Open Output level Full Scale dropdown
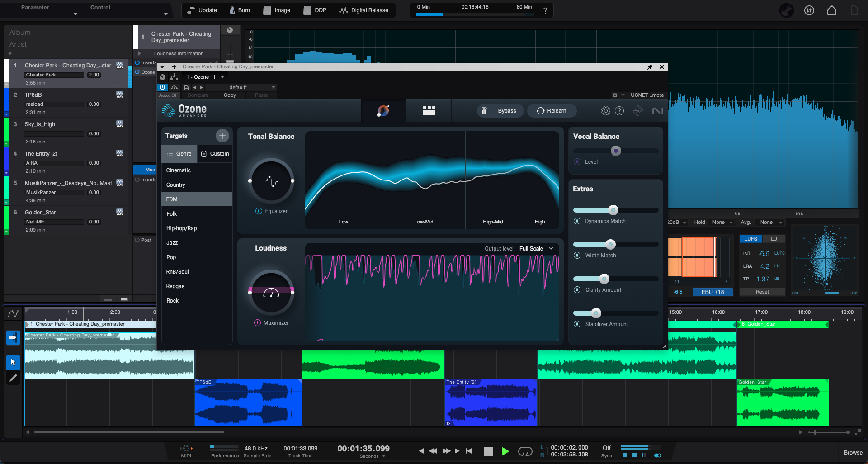 click(x=536, y=249)
